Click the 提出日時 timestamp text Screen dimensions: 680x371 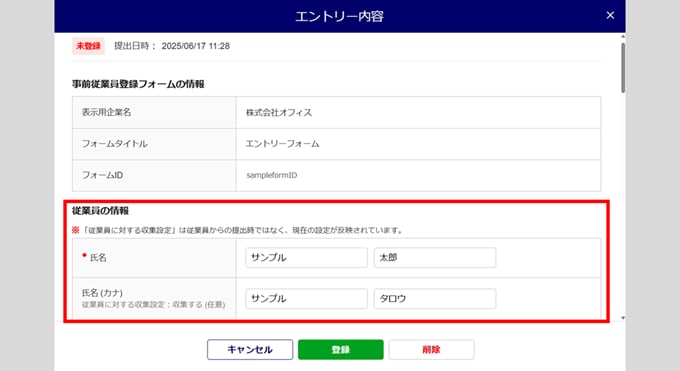[x=172, y=46]
